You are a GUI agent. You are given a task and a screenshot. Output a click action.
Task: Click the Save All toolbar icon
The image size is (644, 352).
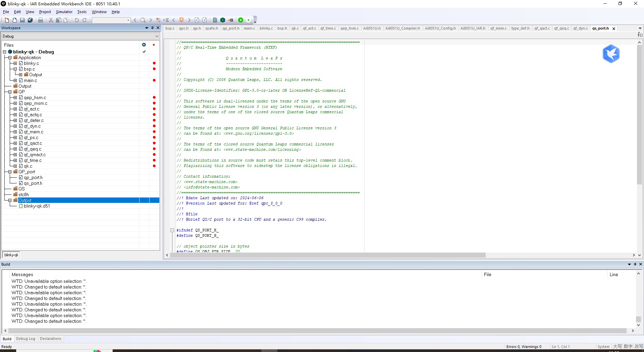(x=30, y=20)
